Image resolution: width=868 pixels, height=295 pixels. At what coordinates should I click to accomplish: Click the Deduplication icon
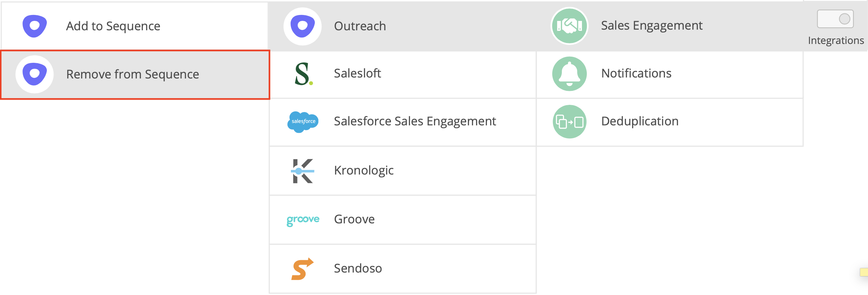(x=570, y=121)
